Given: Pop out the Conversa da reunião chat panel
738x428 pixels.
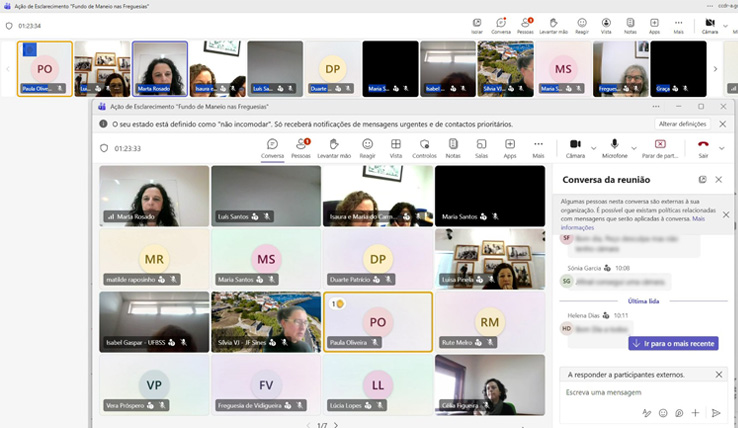Looking at the screenshot, I should click(702, 179).
